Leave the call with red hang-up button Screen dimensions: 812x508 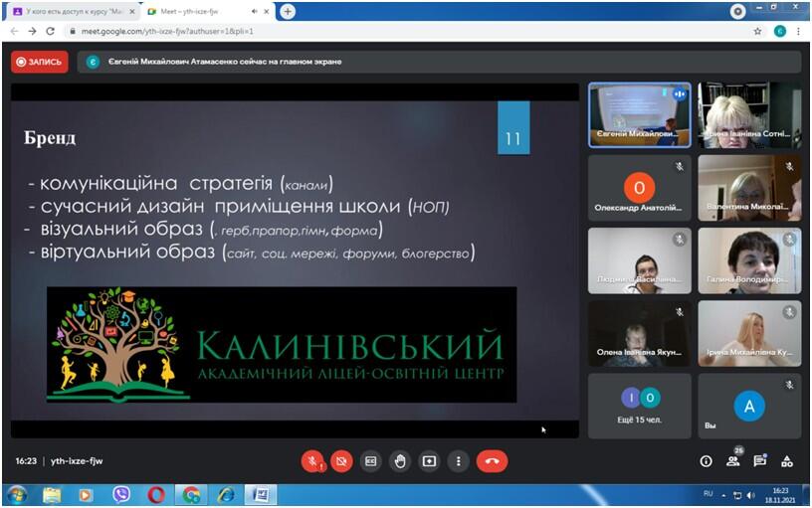pos(492,461)
